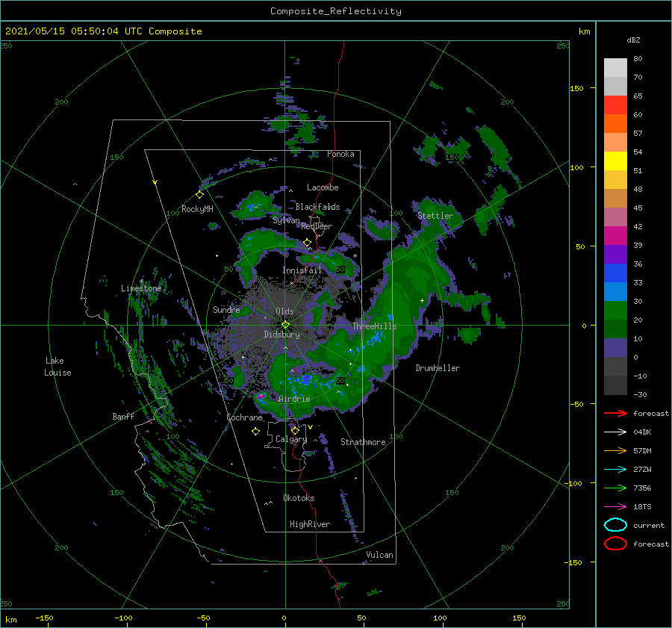Viewport: 672px width, 628px height.
Task: Click the Lacombe city label
Action: [323, 187]
